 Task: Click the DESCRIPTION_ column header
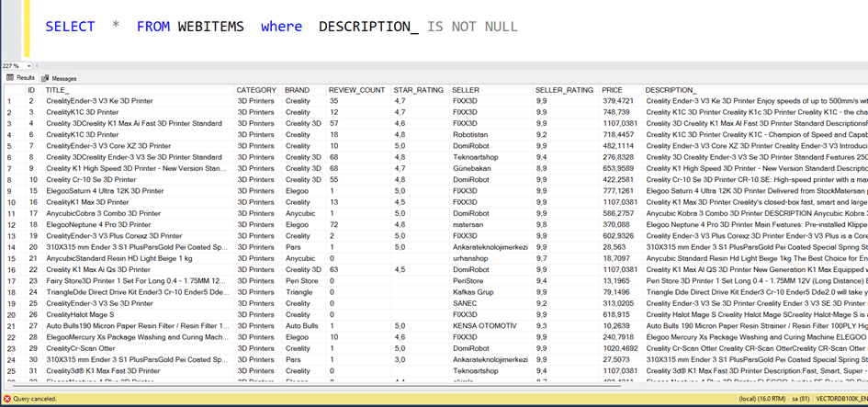point(671,90)
